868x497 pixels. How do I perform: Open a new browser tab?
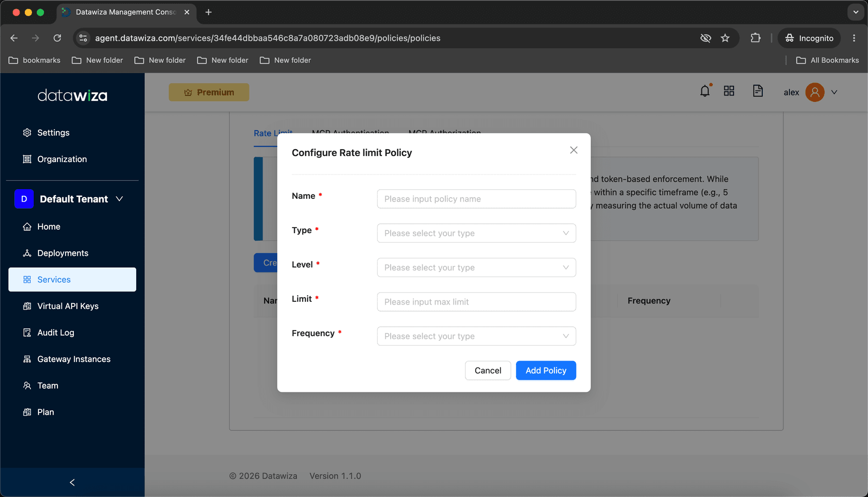pos(208,12)
